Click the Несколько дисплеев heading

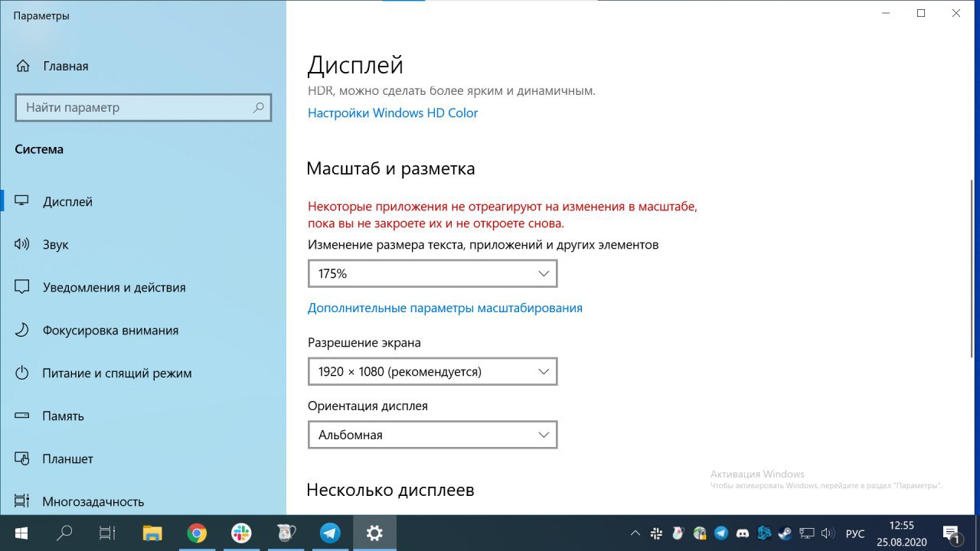tap(390, 490)
